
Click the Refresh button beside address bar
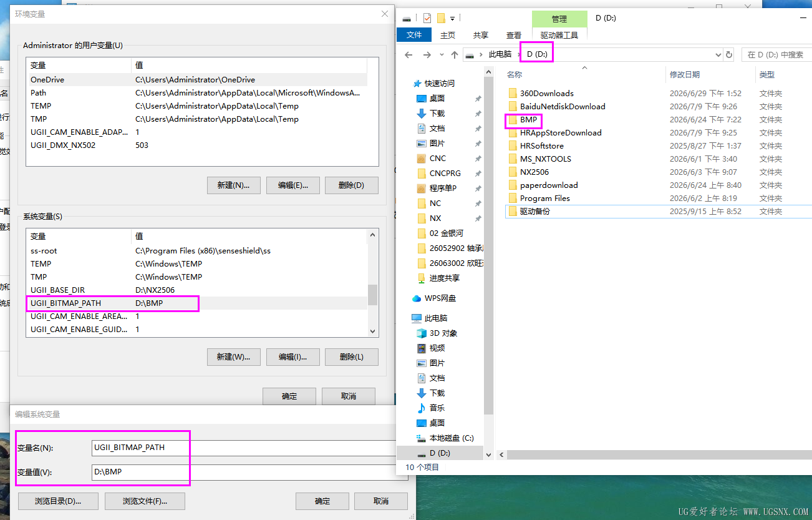729,55
